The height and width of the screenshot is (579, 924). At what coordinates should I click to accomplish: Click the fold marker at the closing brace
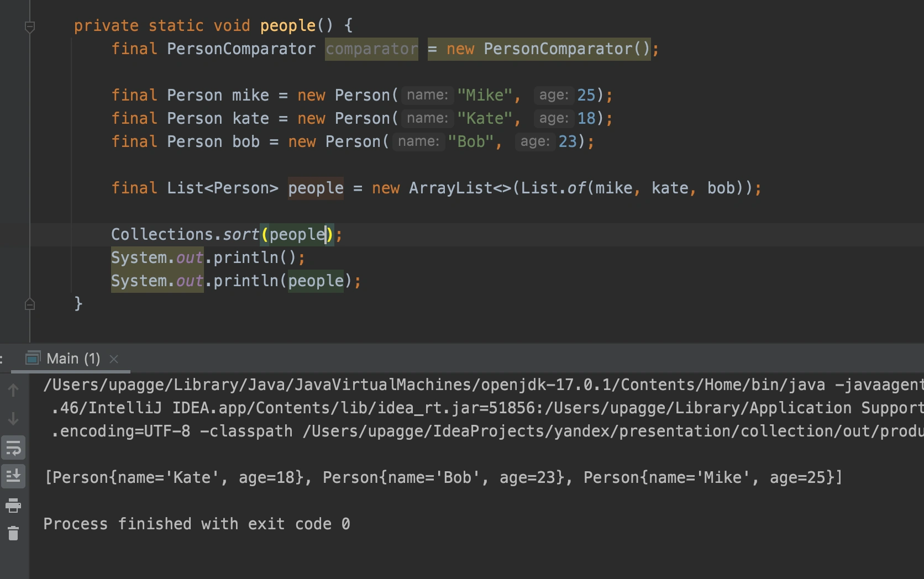tap(30, 304)
